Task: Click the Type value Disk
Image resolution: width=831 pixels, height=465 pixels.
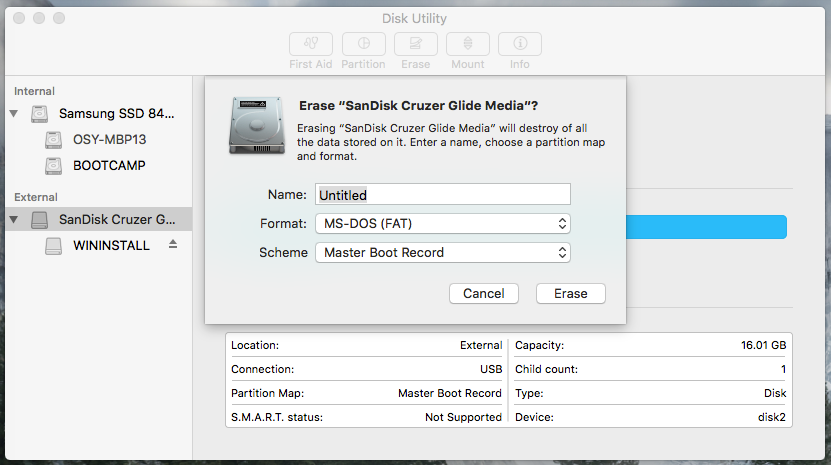Action: 775,393
